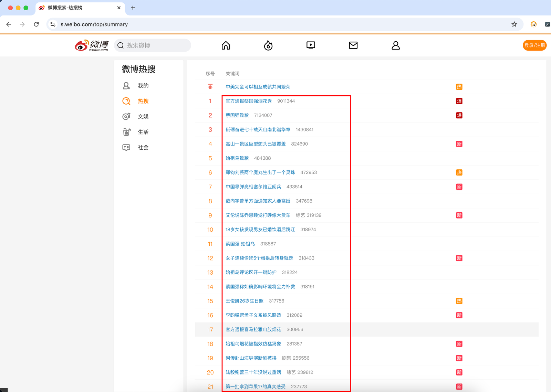This screenshot has width=551, height=392.
Task: Bookmark this page with star icon
Action: tap(514, 24)
